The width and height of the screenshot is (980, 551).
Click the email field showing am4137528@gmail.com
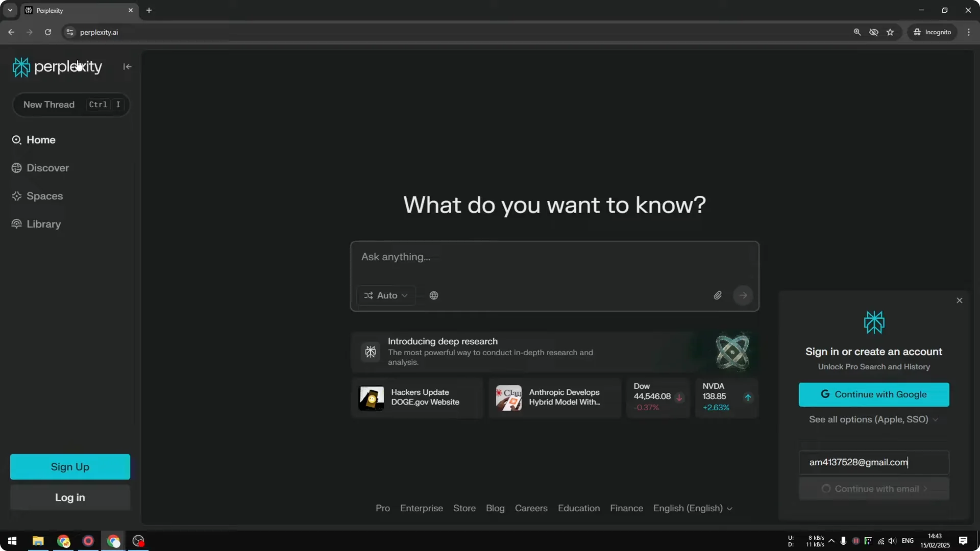(873, 462)
